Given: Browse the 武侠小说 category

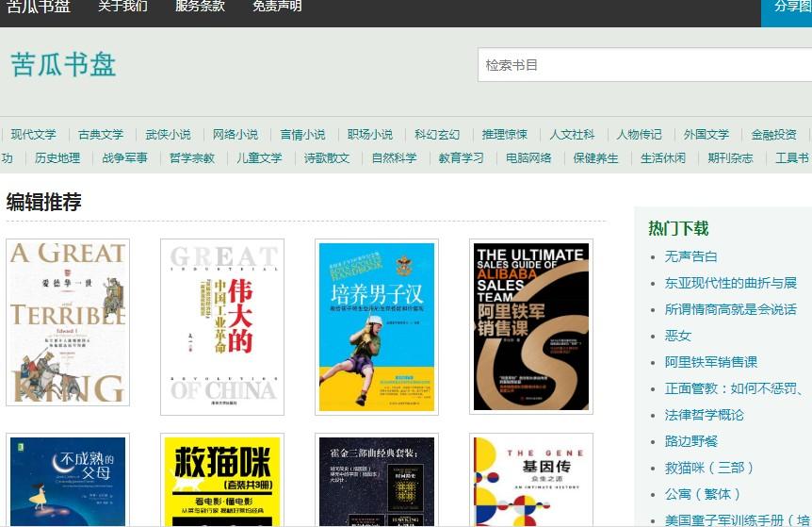Looking at the screenshot, I should (169, 135).
